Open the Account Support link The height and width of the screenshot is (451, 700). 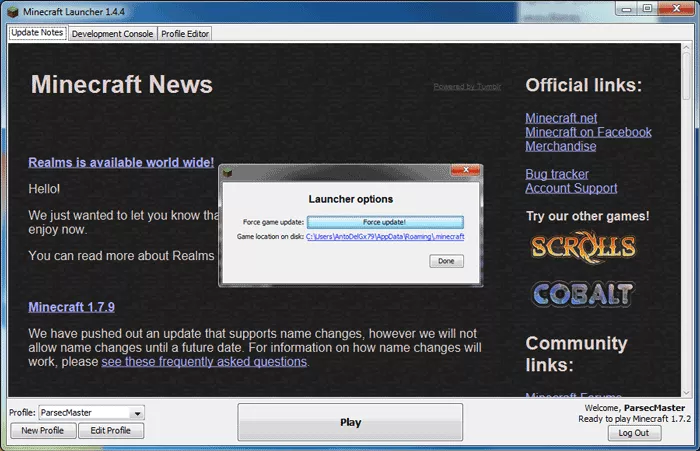[x=571, y=188]
